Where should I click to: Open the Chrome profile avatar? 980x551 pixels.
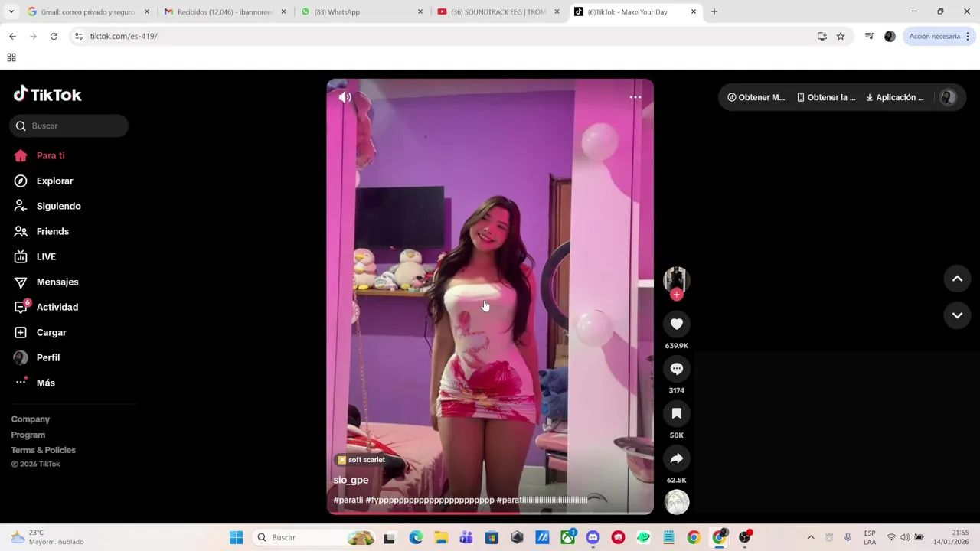[x=890, y=36]
